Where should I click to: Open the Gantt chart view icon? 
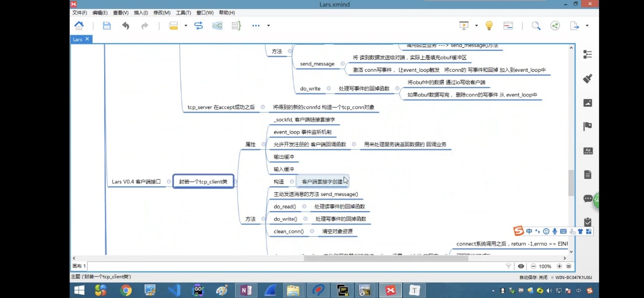(508, 26)
